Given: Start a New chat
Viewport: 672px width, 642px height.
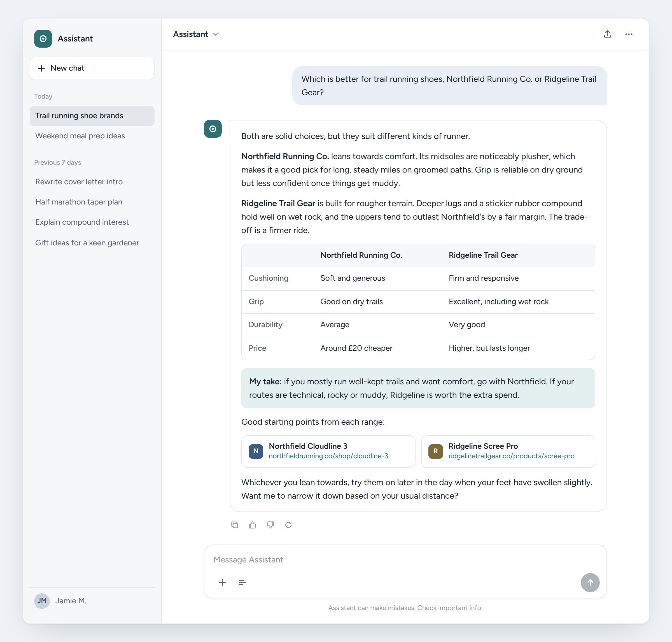Looking at the screenshot, I should [x=92, y=68].
